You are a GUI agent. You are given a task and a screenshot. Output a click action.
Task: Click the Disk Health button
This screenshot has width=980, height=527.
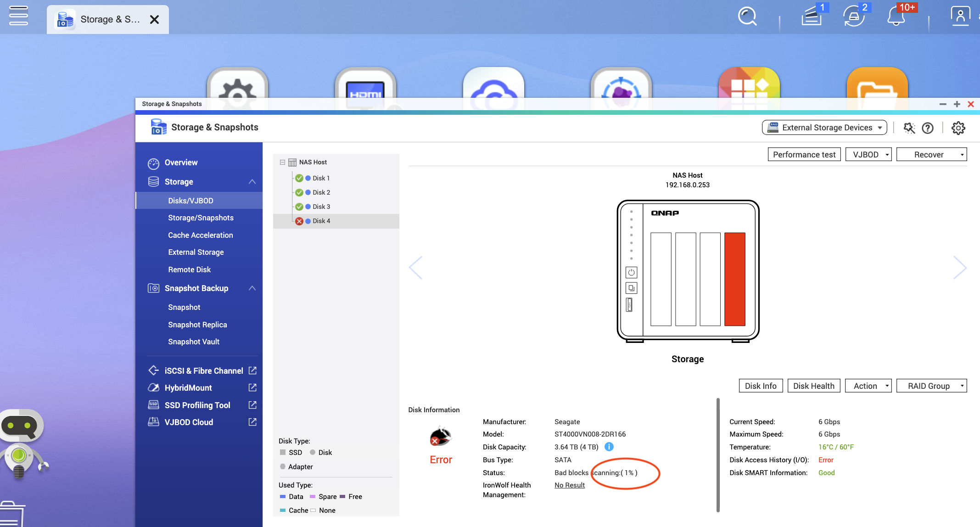pyautogui.click(x=813, y=386)
